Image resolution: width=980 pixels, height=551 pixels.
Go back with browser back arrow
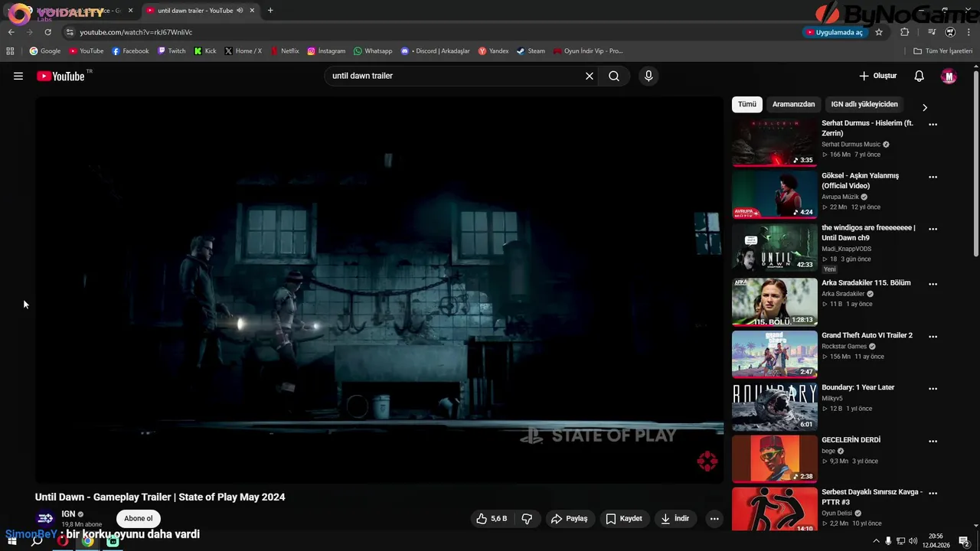11,32
